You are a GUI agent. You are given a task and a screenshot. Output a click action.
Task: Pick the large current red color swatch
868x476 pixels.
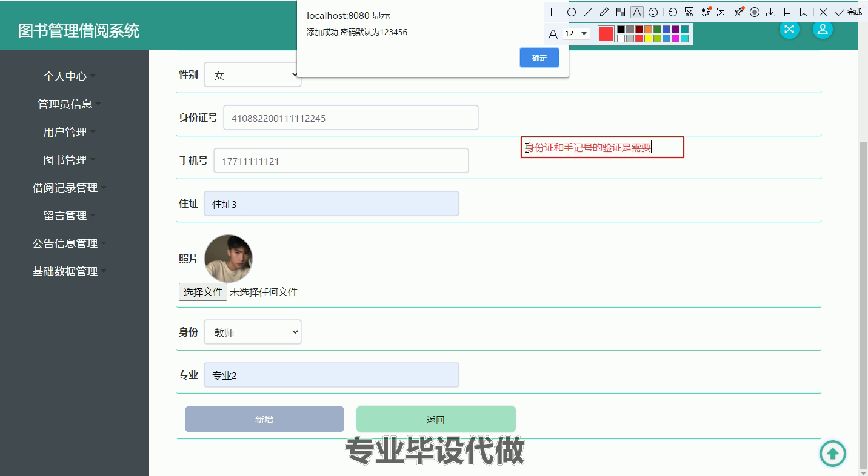click(x=606, y=34)
